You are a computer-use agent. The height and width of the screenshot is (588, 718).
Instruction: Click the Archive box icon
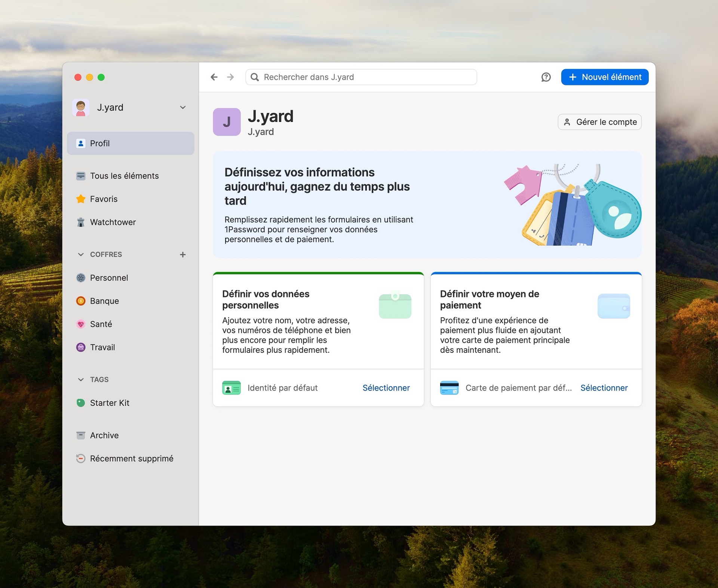tap(81, 435)
